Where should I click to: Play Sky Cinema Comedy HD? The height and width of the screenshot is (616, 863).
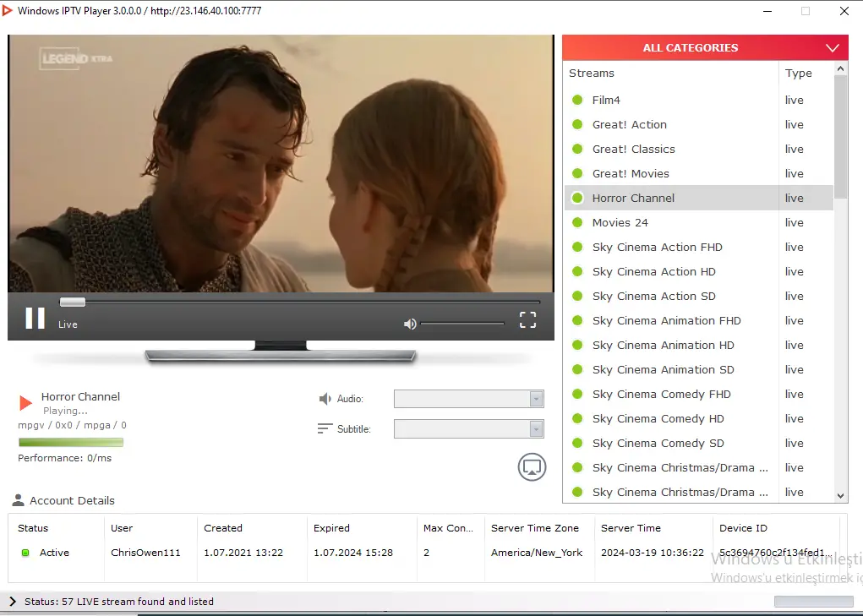tap(699, 418)
